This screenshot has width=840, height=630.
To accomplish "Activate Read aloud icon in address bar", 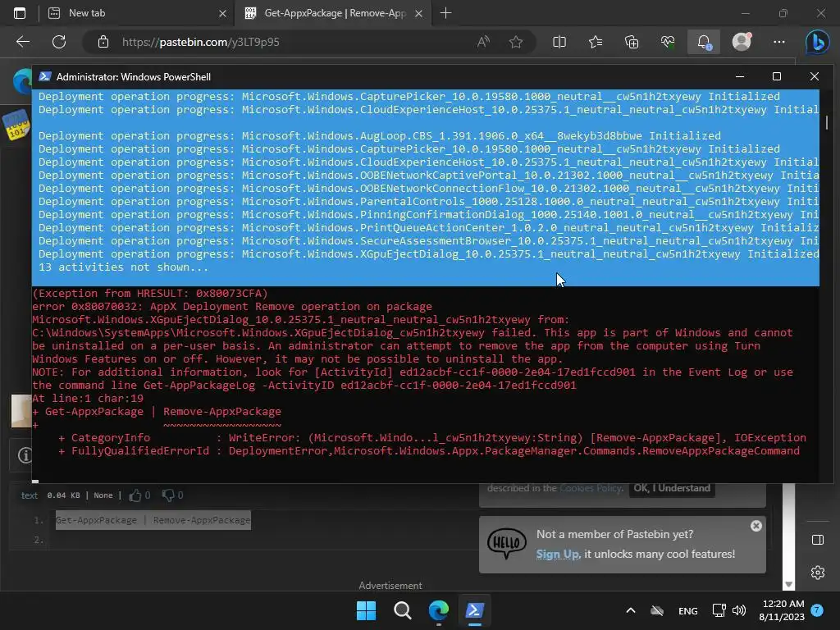I will pos(483,42).
